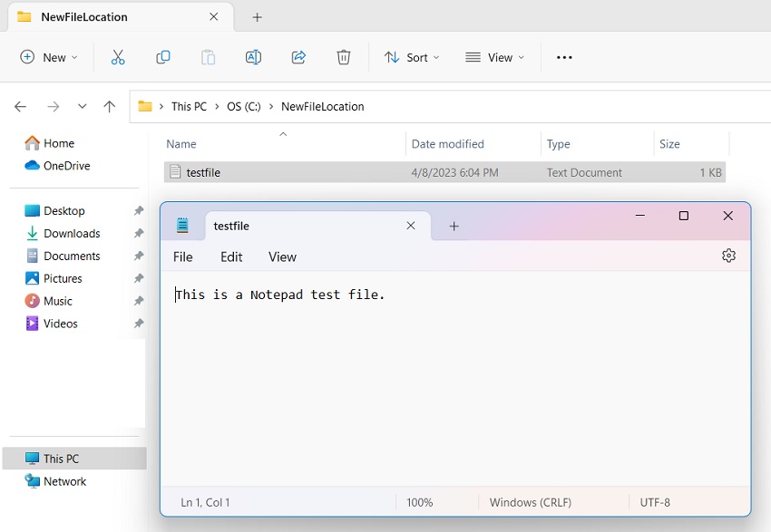Open Notepad settings via the gear icon
Viewport: 771px width, 532px height.
coord(728,256)
